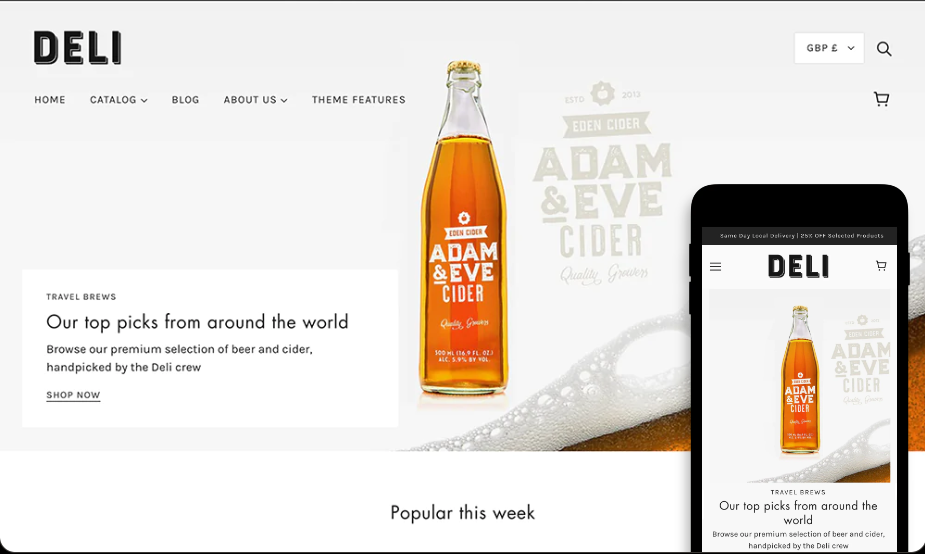Click the Popular this week heading

(462, 513)
